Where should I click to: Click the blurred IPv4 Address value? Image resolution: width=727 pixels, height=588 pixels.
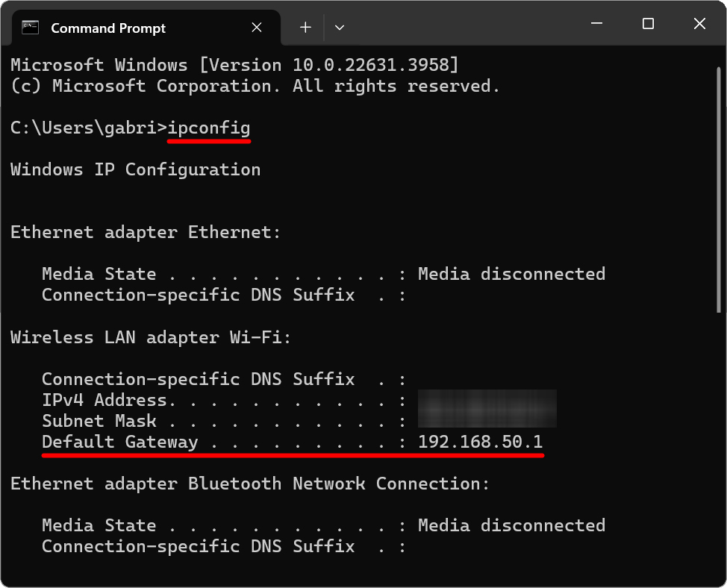click(x=487, y=408)
